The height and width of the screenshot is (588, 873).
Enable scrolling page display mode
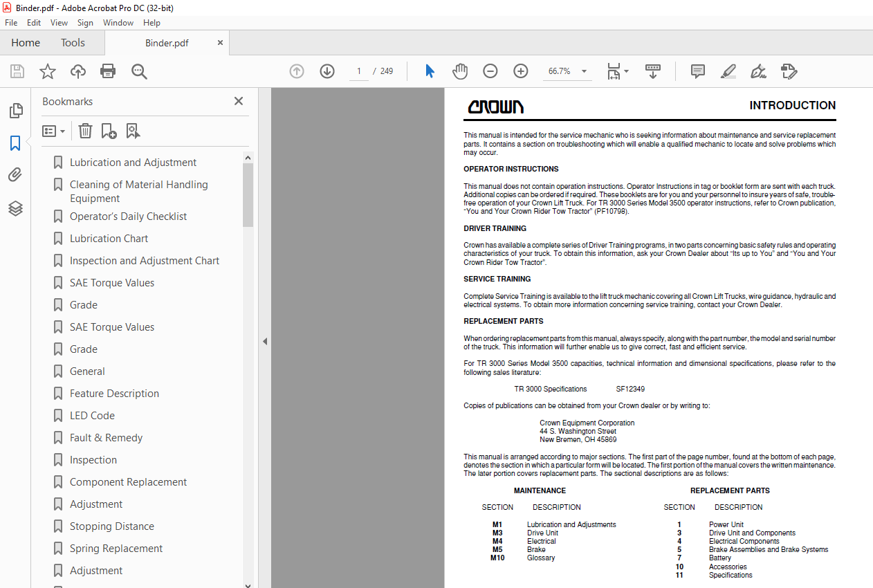pyautogui.click(x=653, y=71)
